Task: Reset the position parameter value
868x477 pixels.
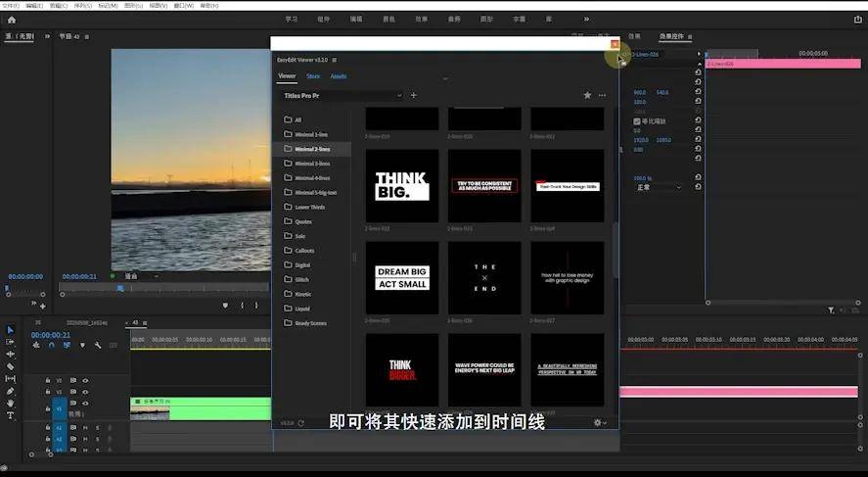Action: (x=698, y=92)
